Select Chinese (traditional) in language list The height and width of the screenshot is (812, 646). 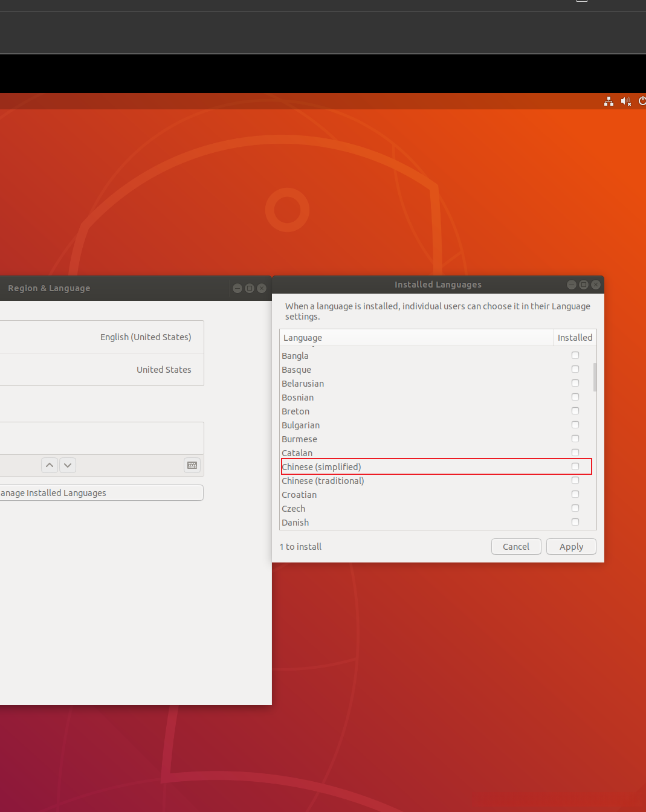click(x=323, y=481)
